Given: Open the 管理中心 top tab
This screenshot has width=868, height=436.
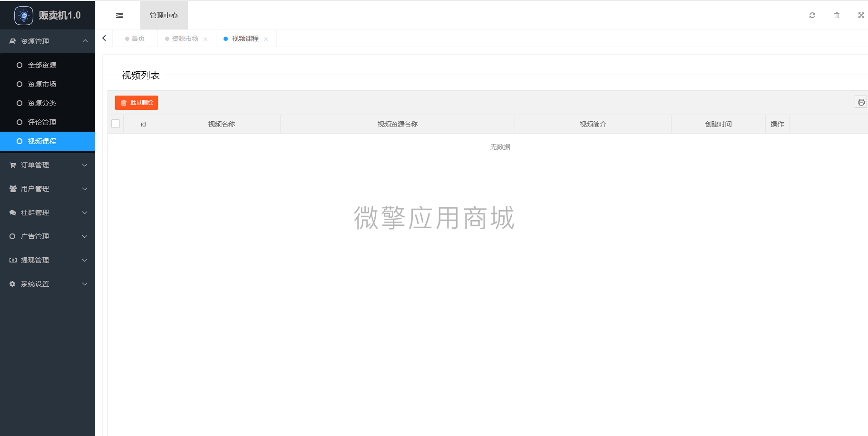Looking at the screenshot, I should (164, 15).
